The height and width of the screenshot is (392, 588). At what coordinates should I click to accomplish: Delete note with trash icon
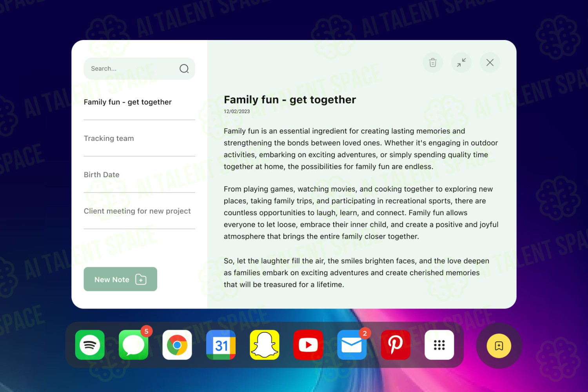(x=433, y=62)
